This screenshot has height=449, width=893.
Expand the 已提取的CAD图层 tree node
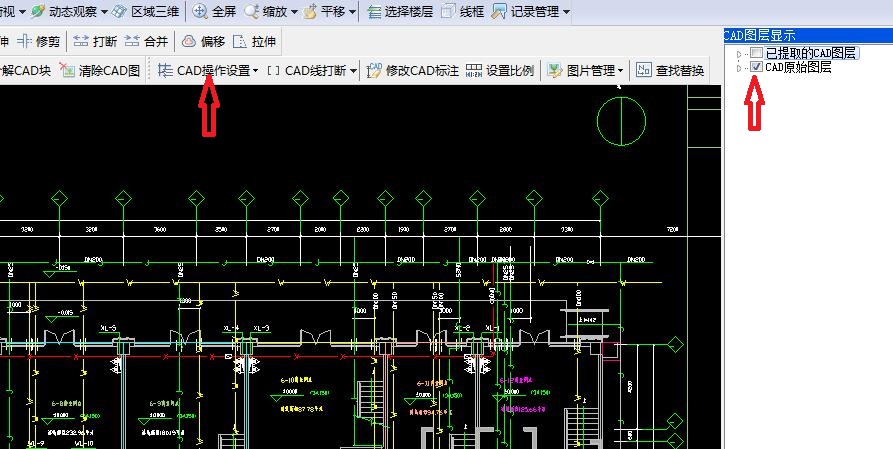(739, 55)
